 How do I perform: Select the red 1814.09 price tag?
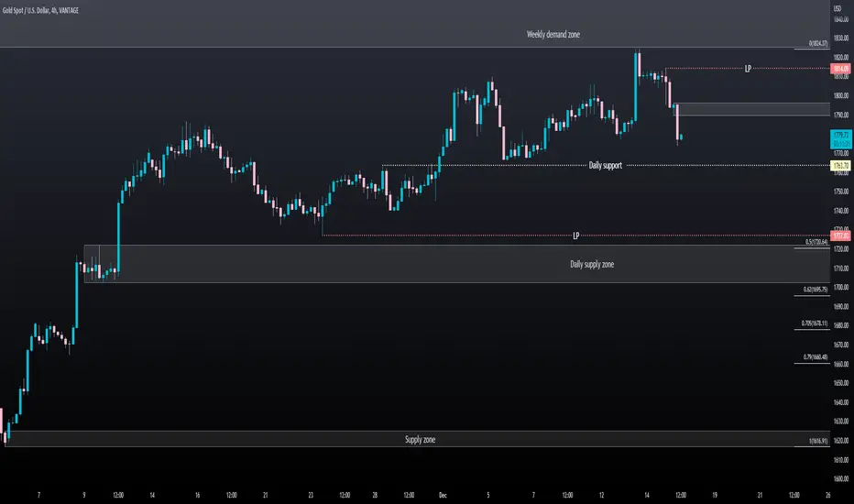(841, 69)
